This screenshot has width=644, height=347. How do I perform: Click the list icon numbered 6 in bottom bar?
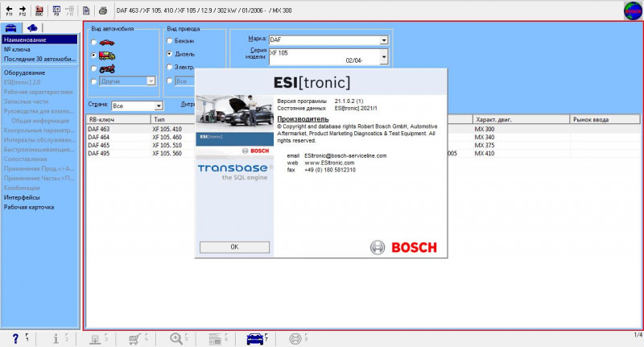(215, 339)
